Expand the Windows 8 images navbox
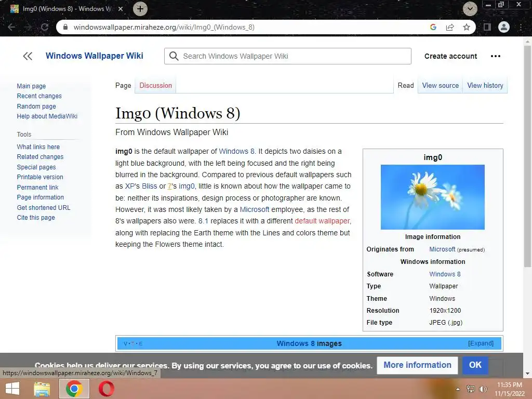 481,343
